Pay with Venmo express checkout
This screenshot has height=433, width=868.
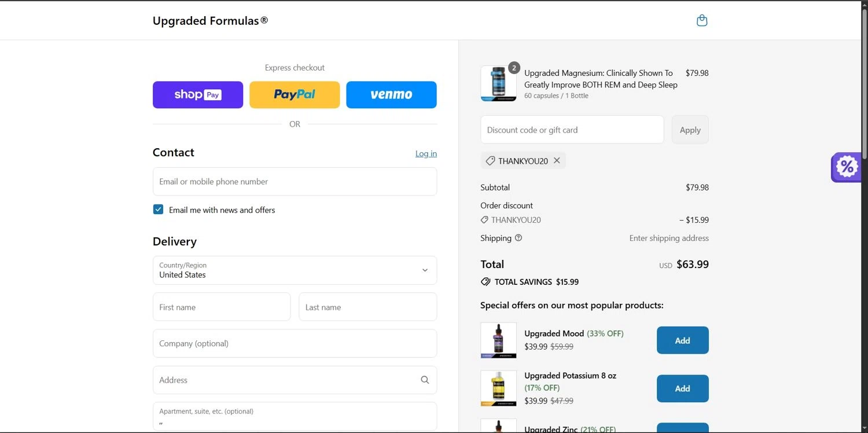(391, 95)
